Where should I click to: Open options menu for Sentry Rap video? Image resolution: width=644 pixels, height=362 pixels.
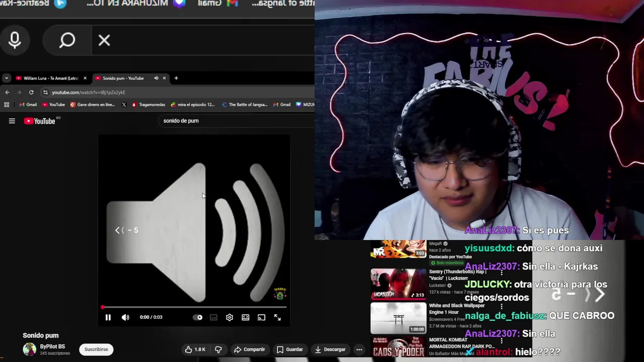pos(501,273)
